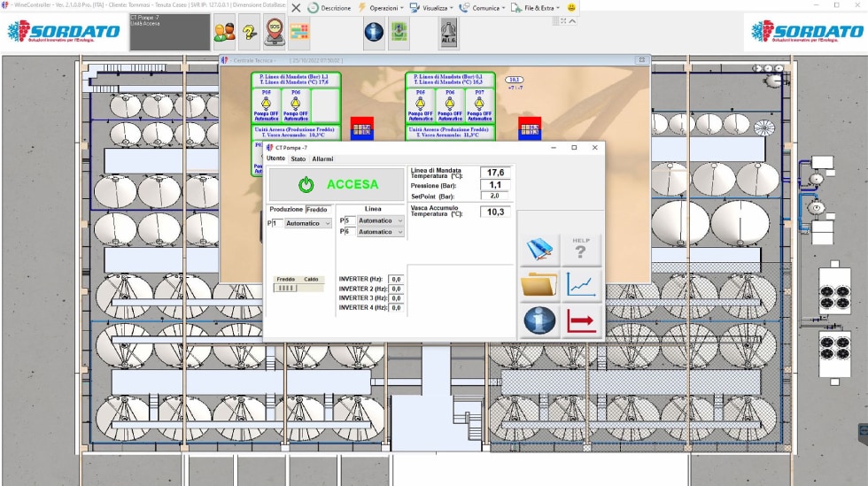Click the SetPoint (Bar) value field
868x486 pixels.
tap(495, 196)
